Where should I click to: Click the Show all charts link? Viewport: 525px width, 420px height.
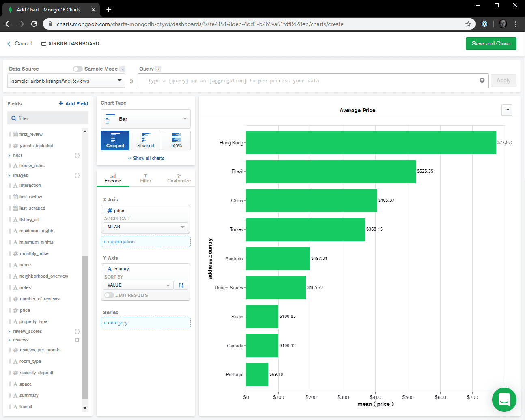146,158
